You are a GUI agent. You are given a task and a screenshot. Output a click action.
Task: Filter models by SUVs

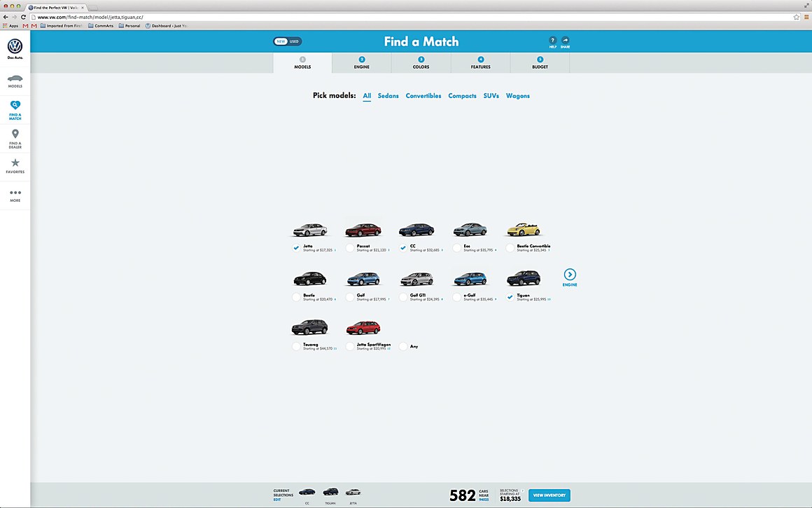coord(491,96)
